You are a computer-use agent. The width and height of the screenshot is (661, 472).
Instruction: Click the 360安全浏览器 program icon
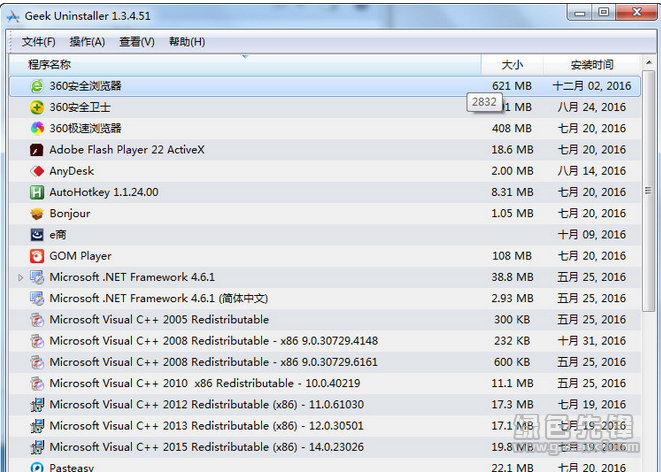37,86
